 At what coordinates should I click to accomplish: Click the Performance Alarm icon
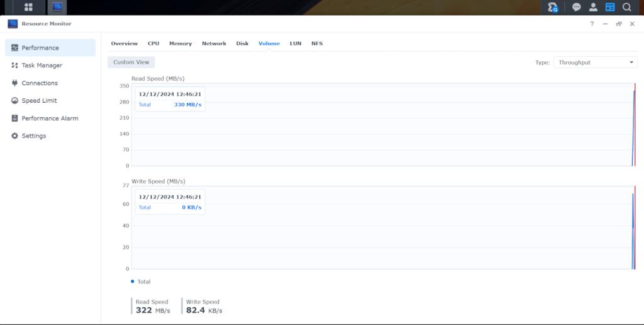pyautogui.click(x=15, y=118)
